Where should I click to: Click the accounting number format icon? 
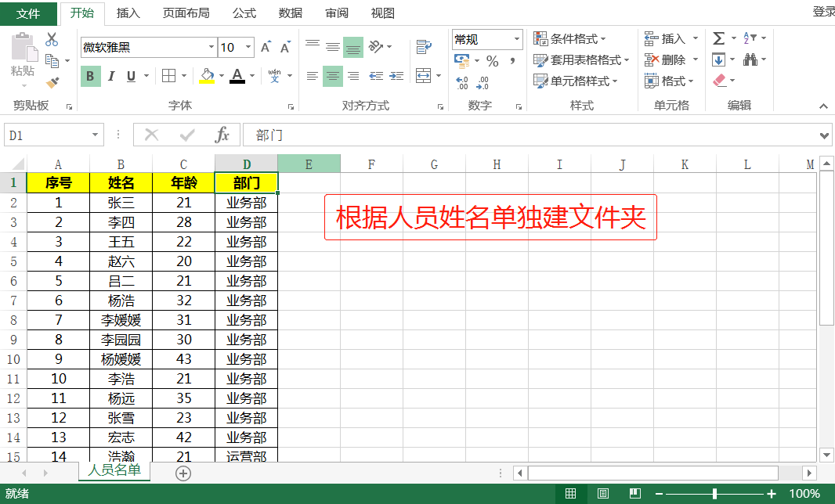tap(461, 61)
